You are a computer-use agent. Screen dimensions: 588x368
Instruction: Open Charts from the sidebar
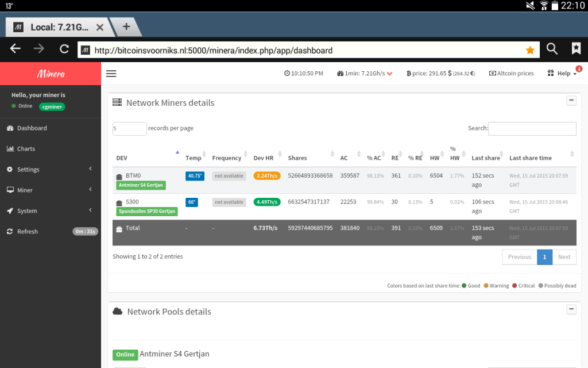pyautogui.click(x=26, y=149)
